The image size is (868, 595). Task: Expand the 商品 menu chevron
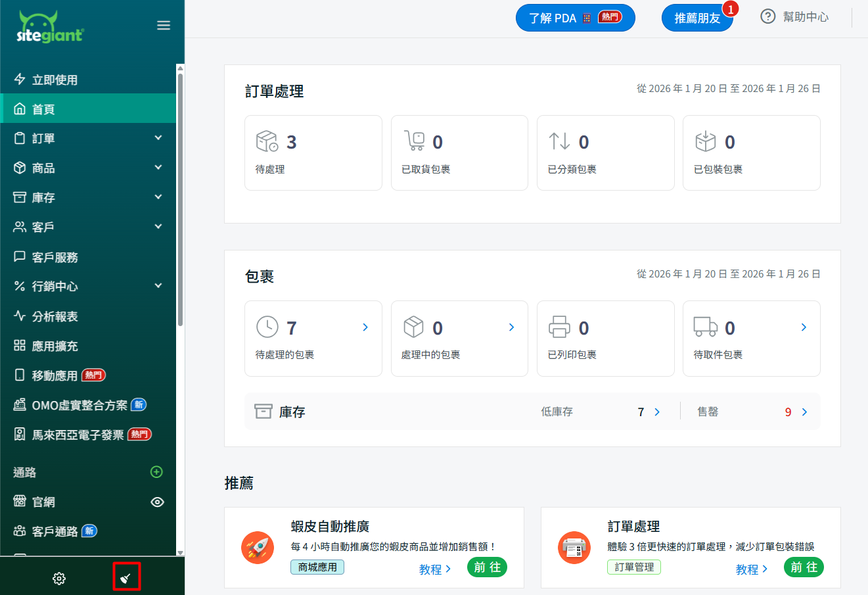158,168
